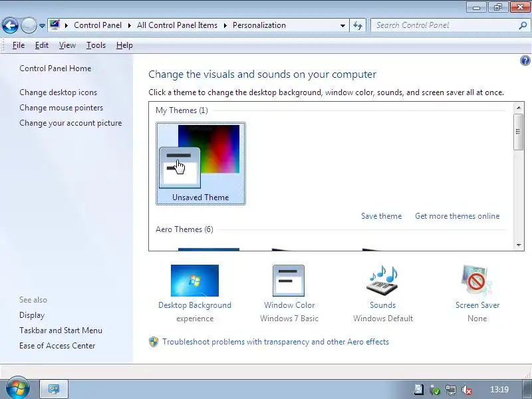Screen dimensions: 532x399
Task: Open the View menu
Action: pos(67,45)
